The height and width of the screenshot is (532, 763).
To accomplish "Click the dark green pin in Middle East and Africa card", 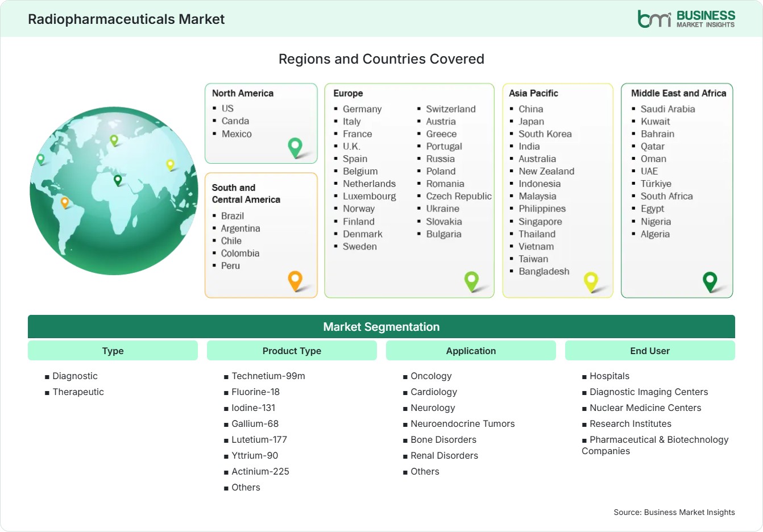I will (x=710, y=281).
